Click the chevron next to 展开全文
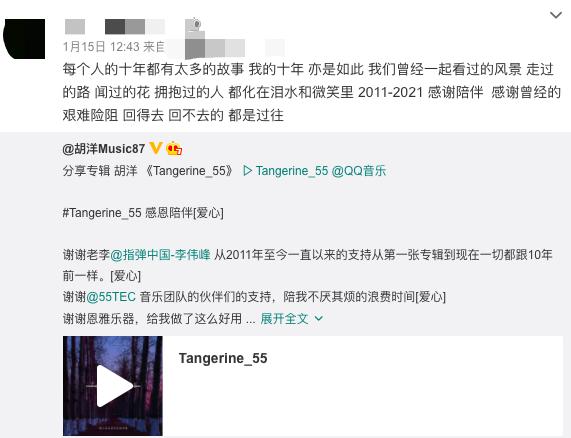 click(x=319, y=319)
